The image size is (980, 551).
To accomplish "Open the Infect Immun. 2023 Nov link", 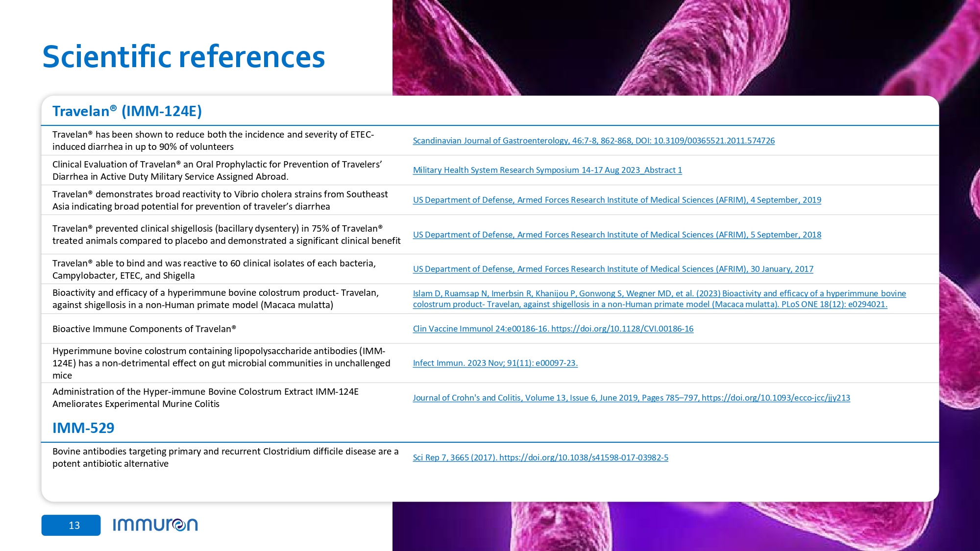I will point(495,363).
